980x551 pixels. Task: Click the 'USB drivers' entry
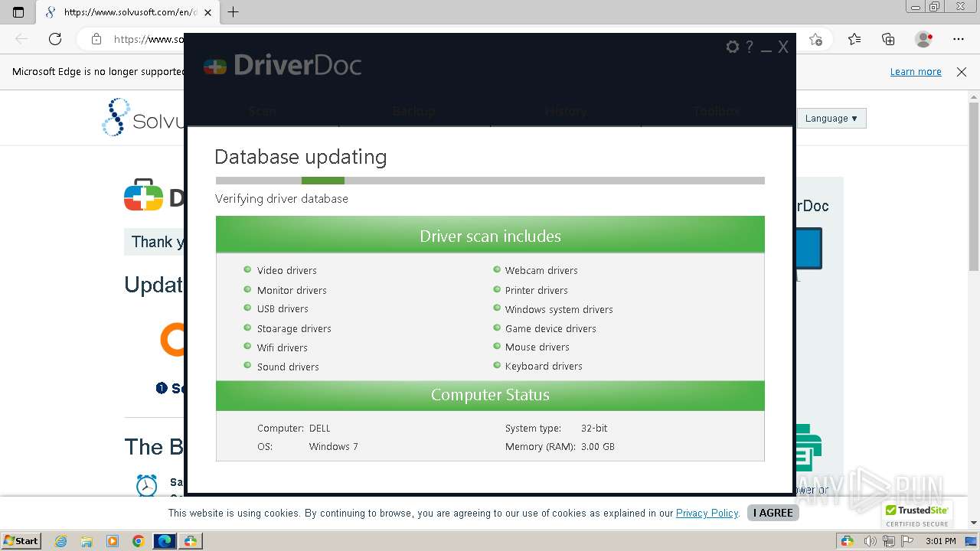click(283, 309)
